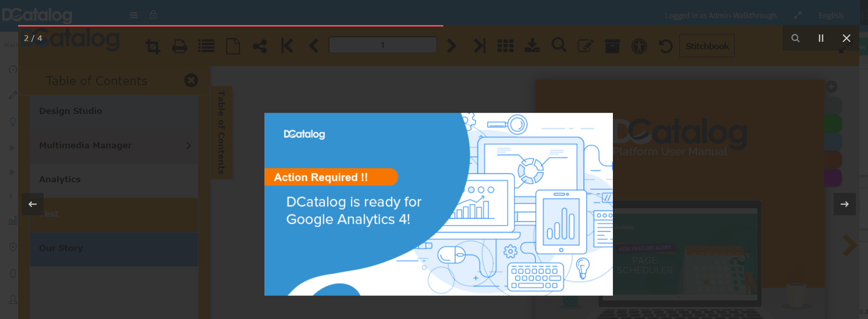
Task: Open the share icon in toolbar
Action: pyautogui.click(x=260, y=46)
